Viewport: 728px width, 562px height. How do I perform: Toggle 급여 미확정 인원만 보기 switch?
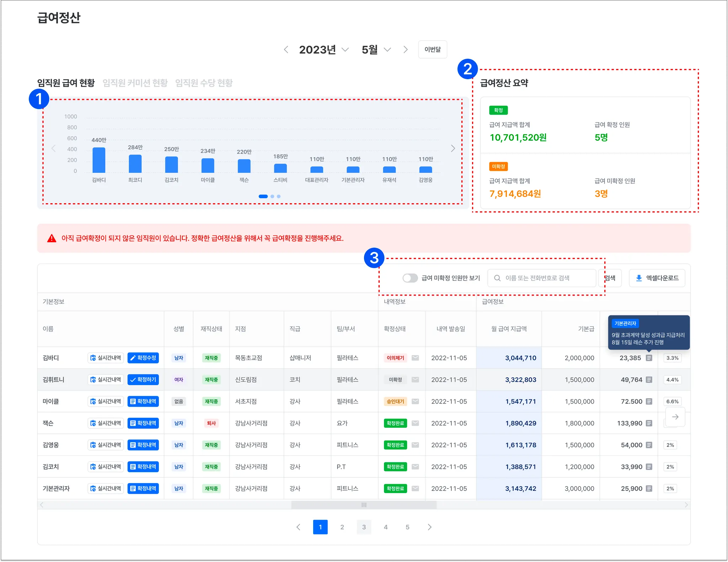click(410, 278)
